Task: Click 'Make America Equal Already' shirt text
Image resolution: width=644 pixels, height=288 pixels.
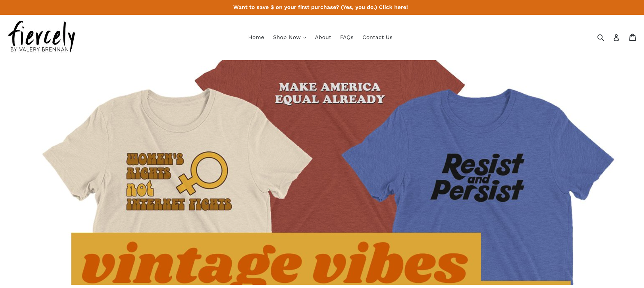Action: (330, 93)
